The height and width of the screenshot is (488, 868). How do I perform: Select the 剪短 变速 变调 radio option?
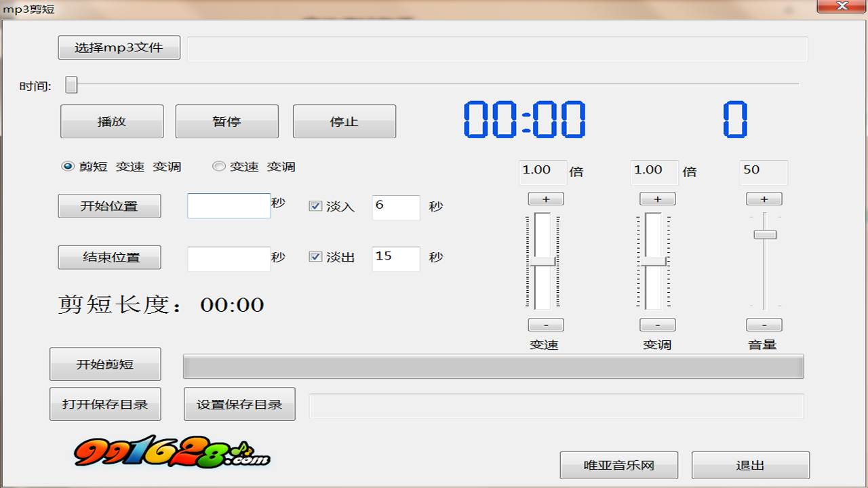68,166
